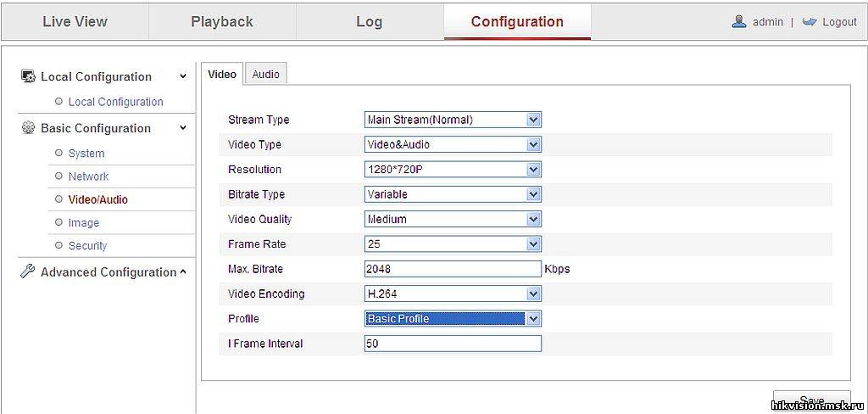Click the Advanced Configuration wrench icon
The height and width of the screenshot is (414, 868).
(27, 271)
